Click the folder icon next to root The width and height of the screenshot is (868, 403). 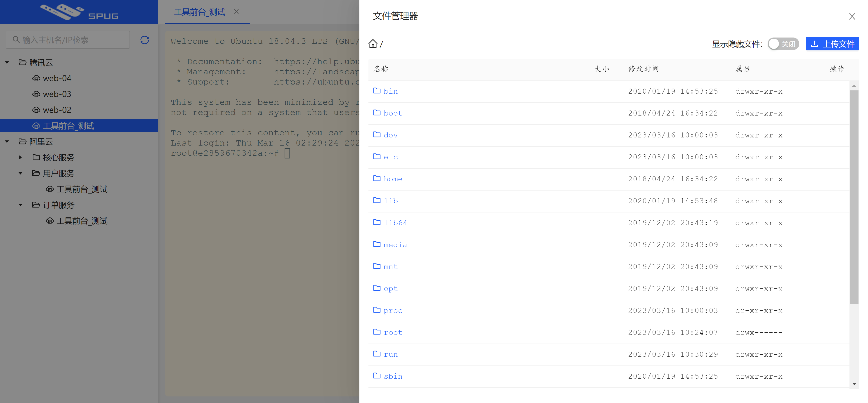tap(377, 332)
